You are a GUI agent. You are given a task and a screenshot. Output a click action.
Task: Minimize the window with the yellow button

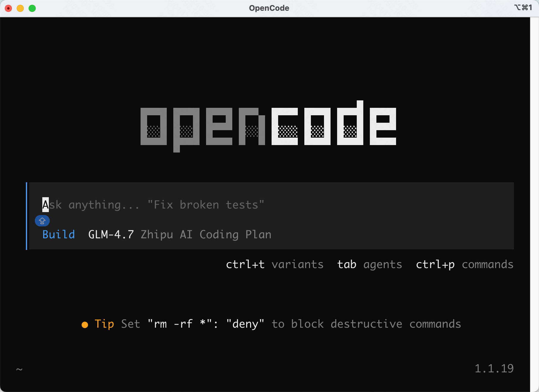[x=20, y=8]
